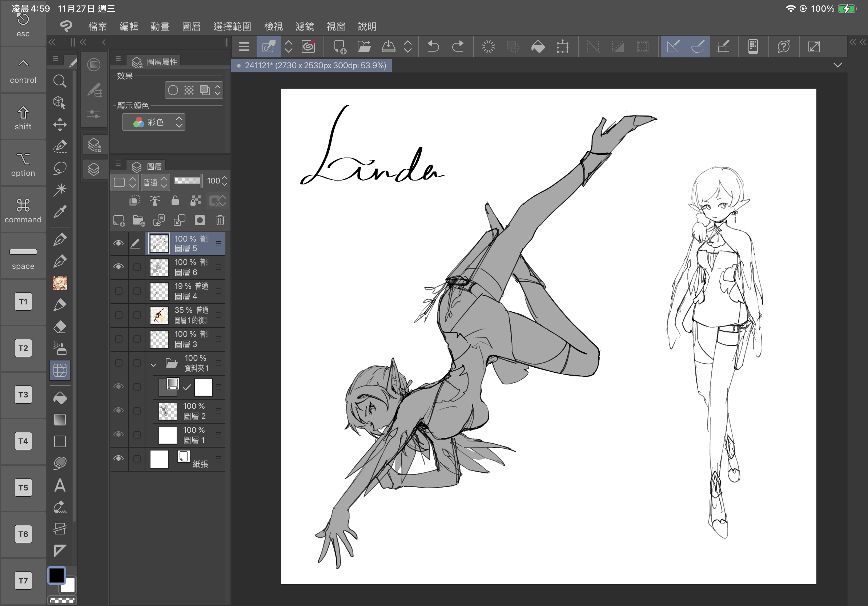Switch to 241121* canvas tab

point(312,65)
